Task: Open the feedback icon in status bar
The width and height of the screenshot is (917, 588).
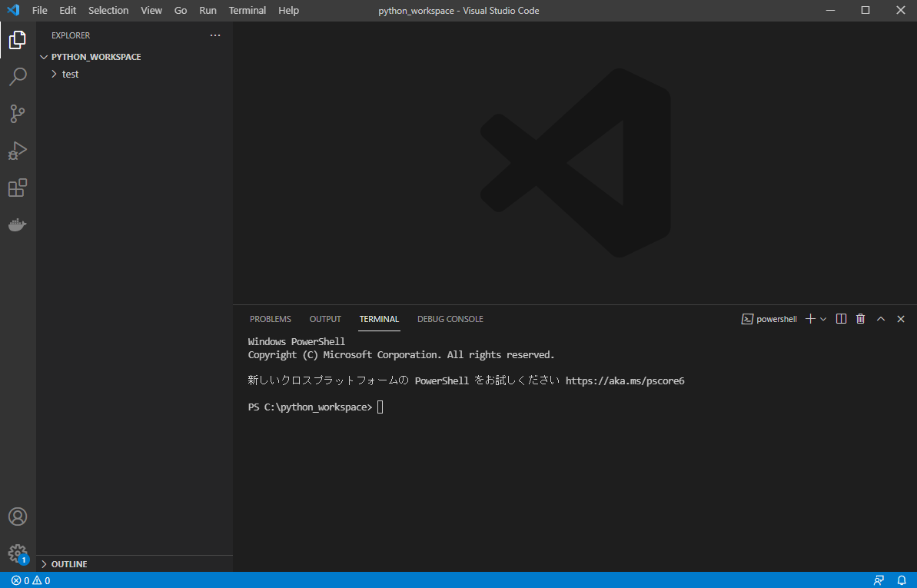Action: tap(879, 580)
